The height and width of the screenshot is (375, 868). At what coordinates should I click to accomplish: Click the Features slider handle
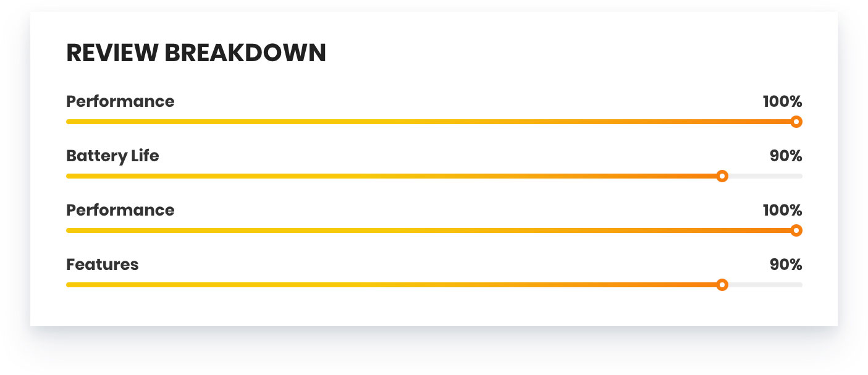(x=722, y=285)
